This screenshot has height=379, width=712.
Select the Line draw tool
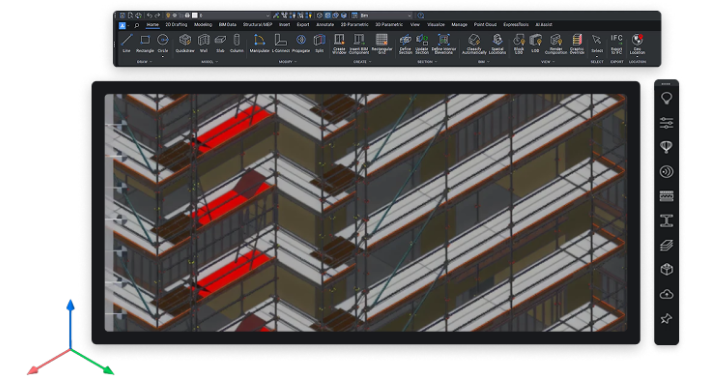(x=126, y=43)
